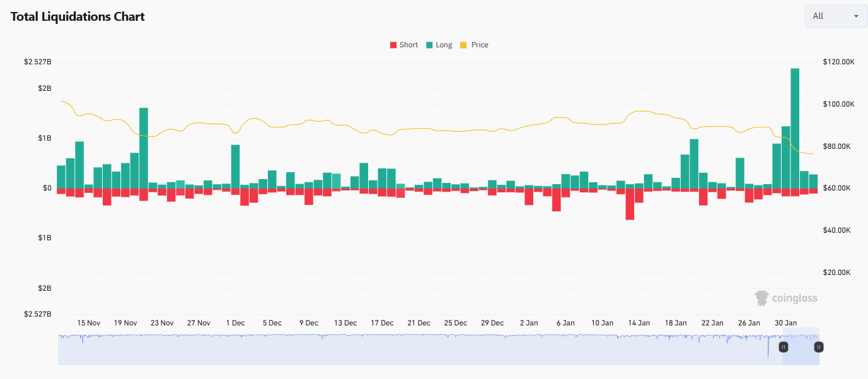Click the green Long legend swatch
The image size is (868, 379).
(429, 45)
